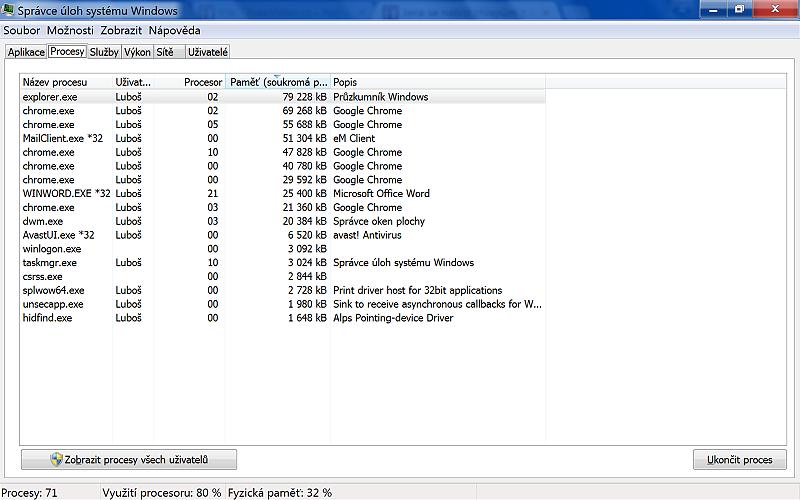Viewport: 800px width, 500px height.
Task: Click Procesy: 71 in status bar
Action: click(x=30, y=493)
